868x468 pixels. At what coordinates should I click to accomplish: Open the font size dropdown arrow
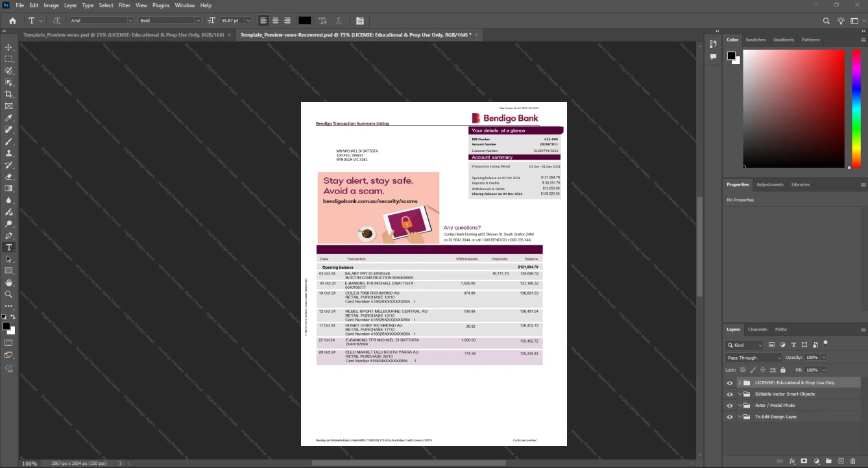pyautogui.click(x=248, y=21)
